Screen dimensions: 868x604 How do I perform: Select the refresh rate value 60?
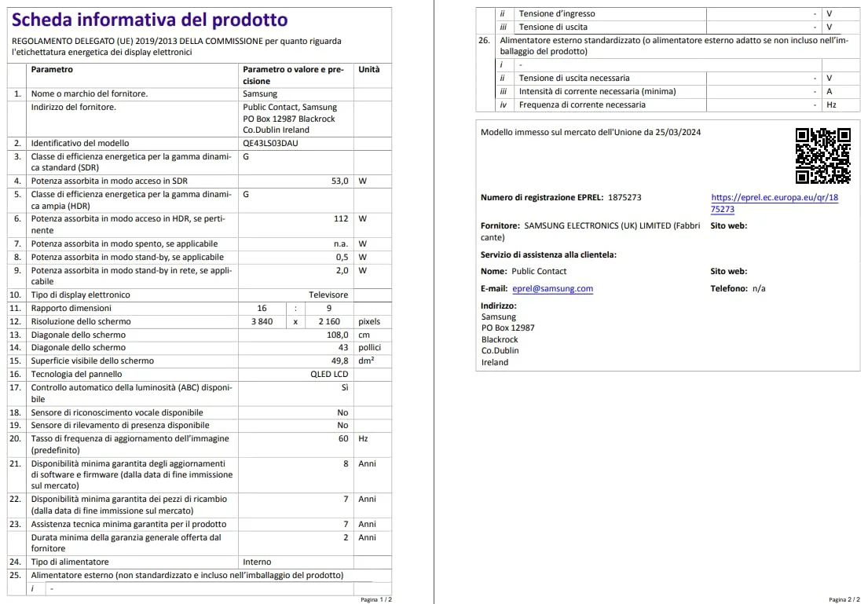click(x=343, y=438)
